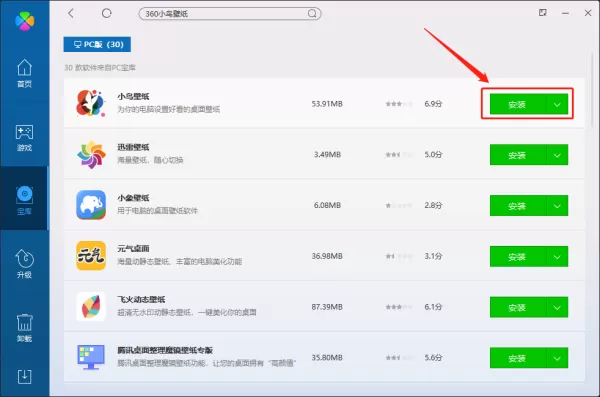
Task: Open the 小象壁纸 title link
Action: 133,198
